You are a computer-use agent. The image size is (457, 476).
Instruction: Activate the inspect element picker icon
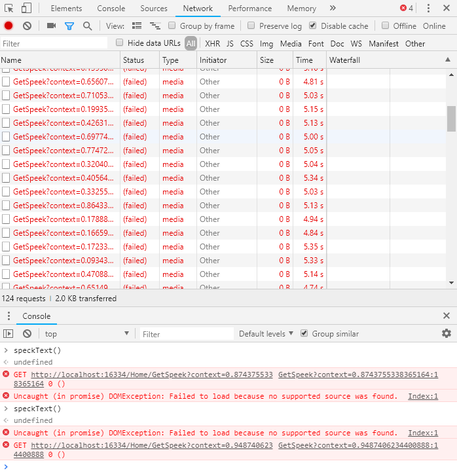[x=9, y=9]
